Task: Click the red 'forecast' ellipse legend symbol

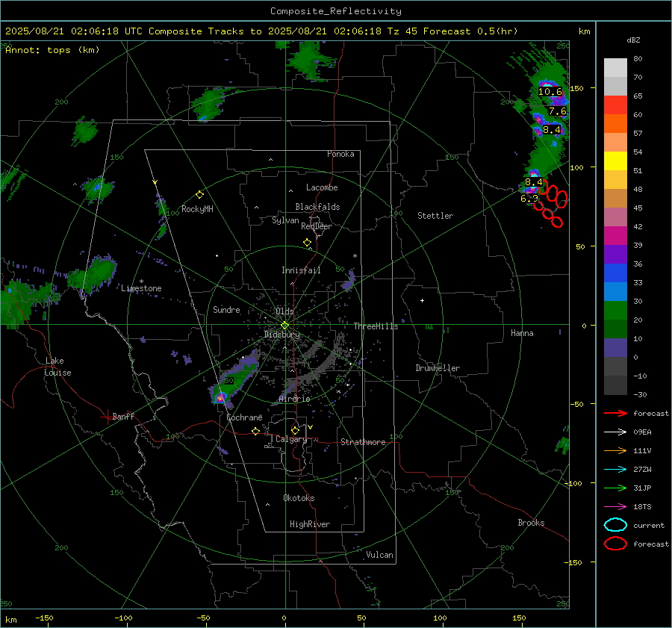Action: pos(615,544)
